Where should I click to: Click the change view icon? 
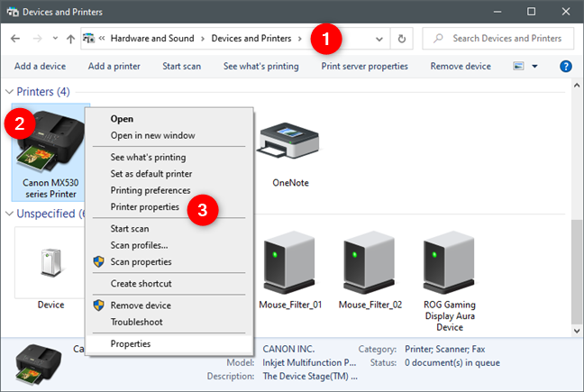(518, 67)
